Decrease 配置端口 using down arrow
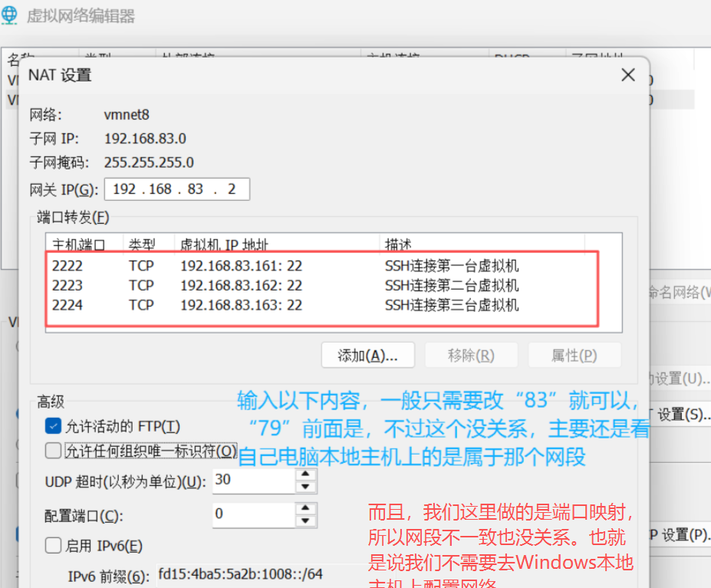 pyautogui.click(x=306, y=520)
